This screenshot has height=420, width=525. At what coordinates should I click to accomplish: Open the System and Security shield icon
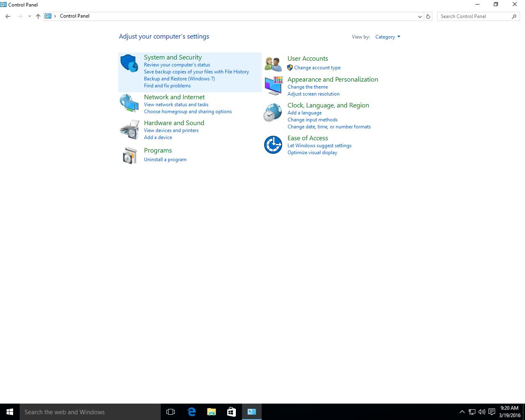(x=129, y=63)
